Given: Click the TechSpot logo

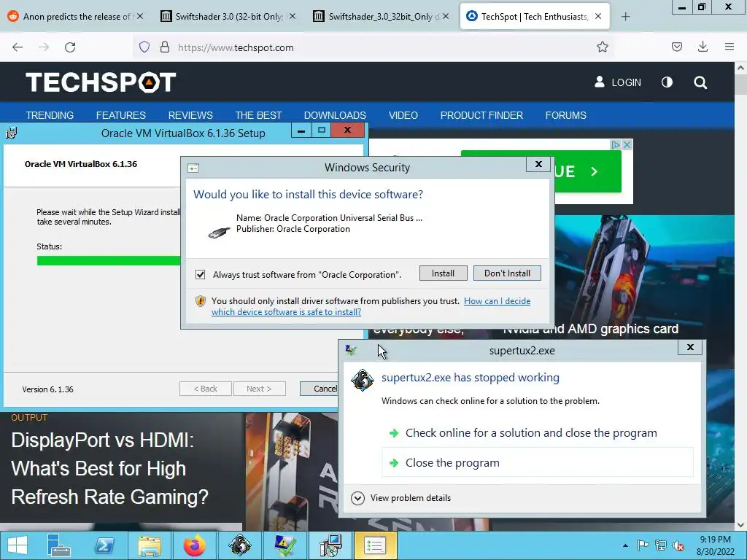Looking at the screenshot, I should (101, 82).
